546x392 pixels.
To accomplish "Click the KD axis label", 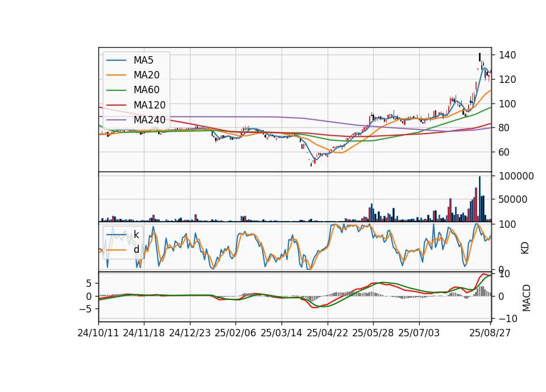I will [x=525, y=248].
